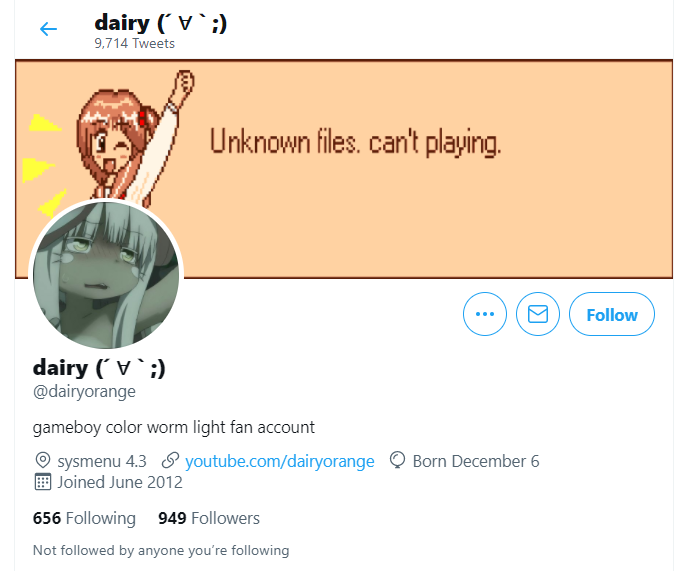Click the gameboy color worm light bio
Viewport: 690px width, 571px height.
[174, 427]
